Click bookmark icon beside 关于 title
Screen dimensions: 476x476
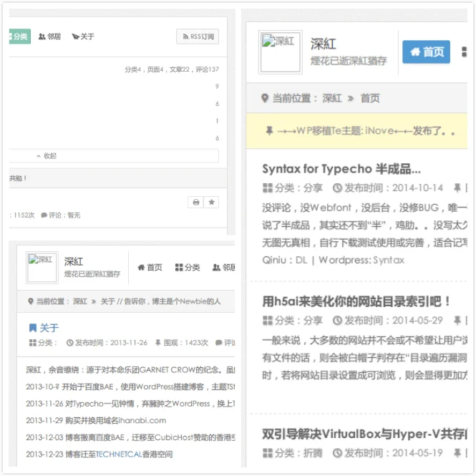coord(33,328)
